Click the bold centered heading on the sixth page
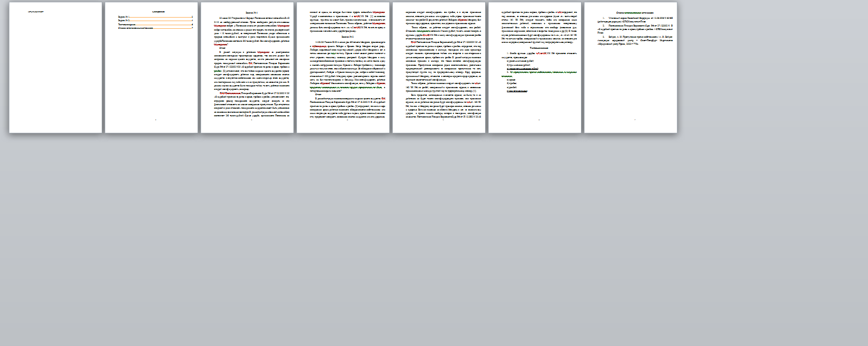 [x=539, y=48]
